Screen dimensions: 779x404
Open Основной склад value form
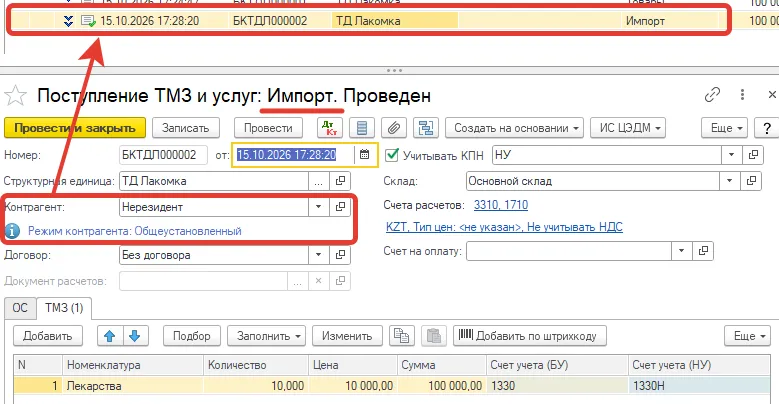[x=751, y=181]
